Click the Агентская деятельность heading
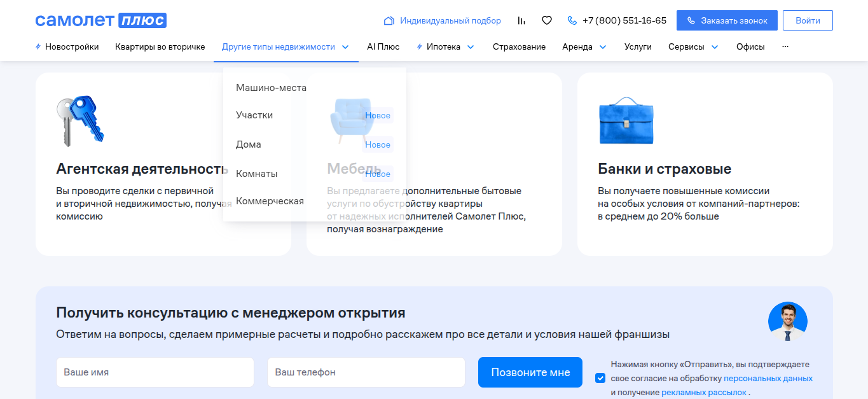Screen dimensions: 868x399 click(142, 169)
